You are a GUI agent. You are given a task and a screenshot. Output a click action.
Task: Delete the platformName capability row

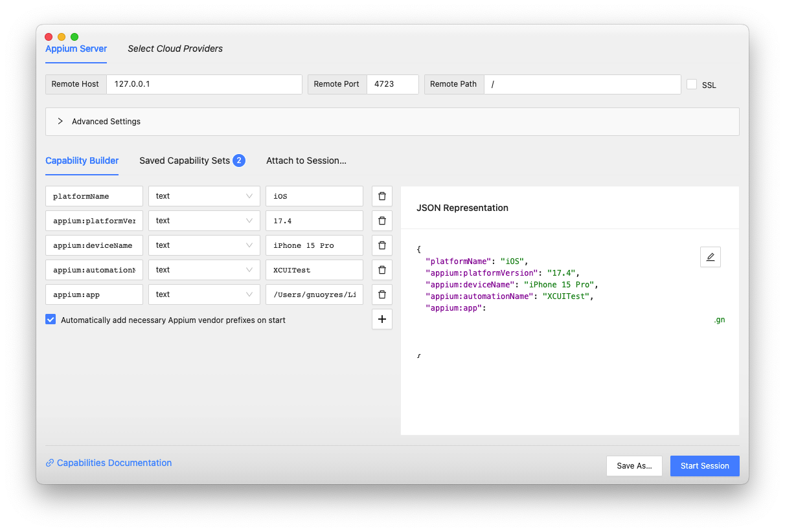pos(381,196)
